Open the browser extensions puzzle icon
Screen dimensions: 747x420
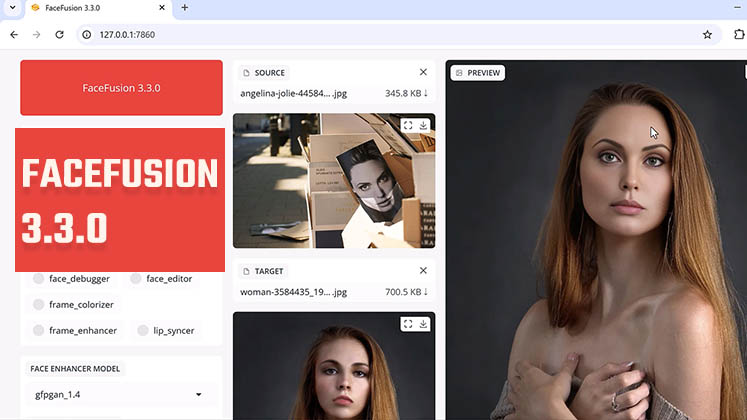pos(739,34)
